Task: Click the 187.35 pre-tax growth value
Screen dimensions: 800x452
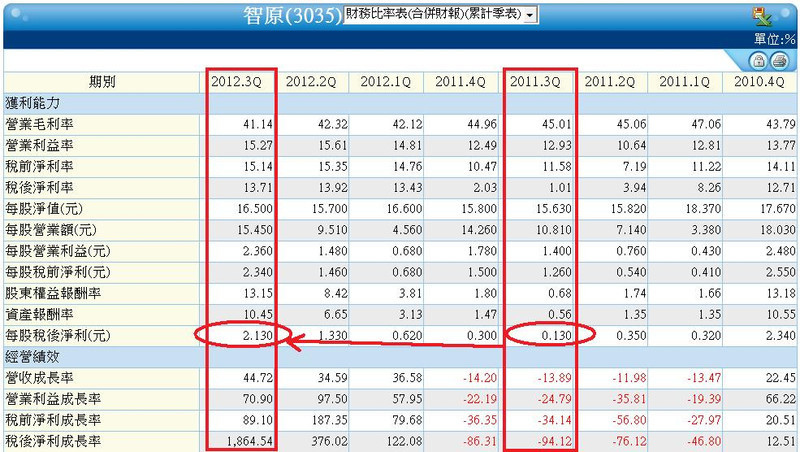Action: click(329, 420)
